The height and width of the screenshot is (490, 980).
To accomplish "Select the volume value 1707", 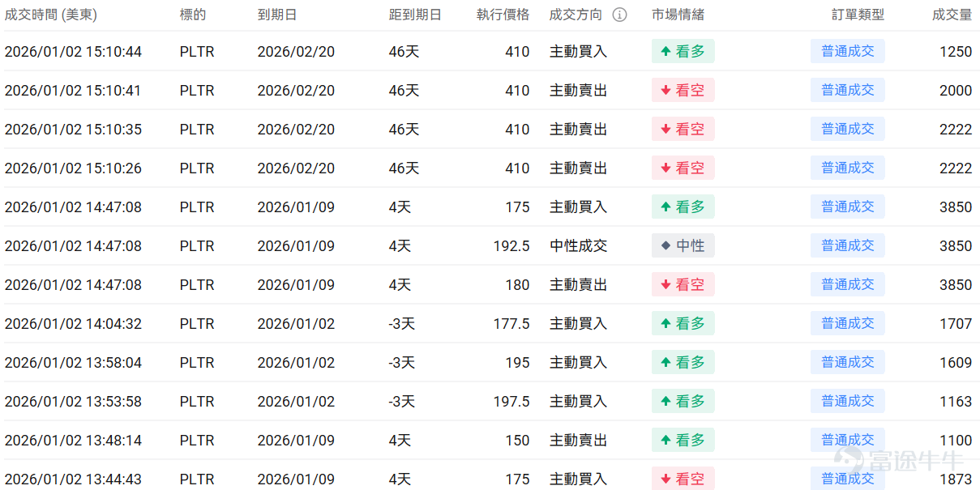I will 956,324.
